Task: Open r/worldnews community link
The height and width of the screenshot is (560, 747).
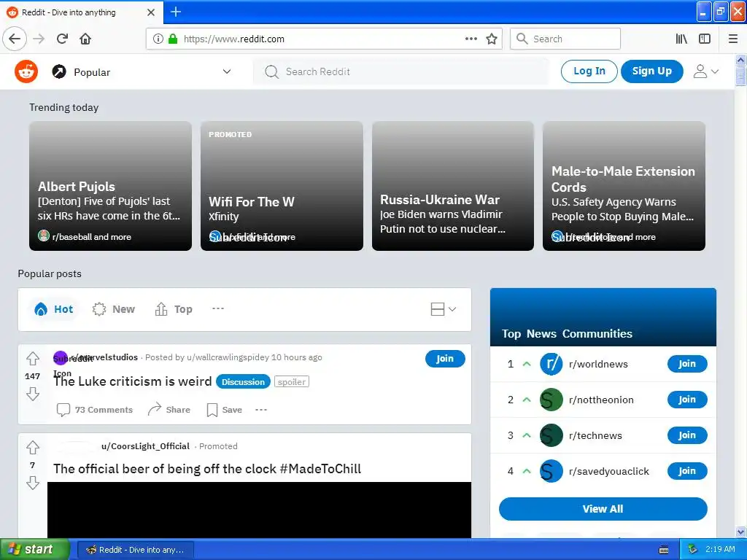Action: [598, 364]
